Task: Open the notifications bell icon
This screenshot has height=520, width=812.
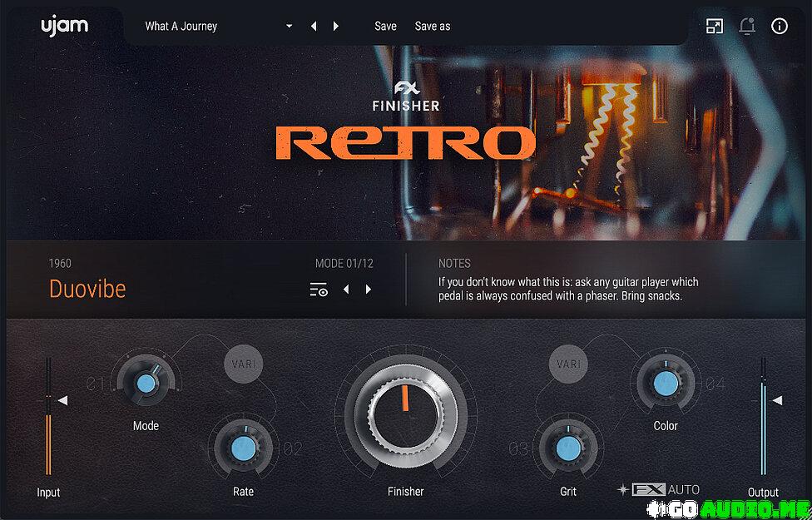Action: [x=747, y=26]
